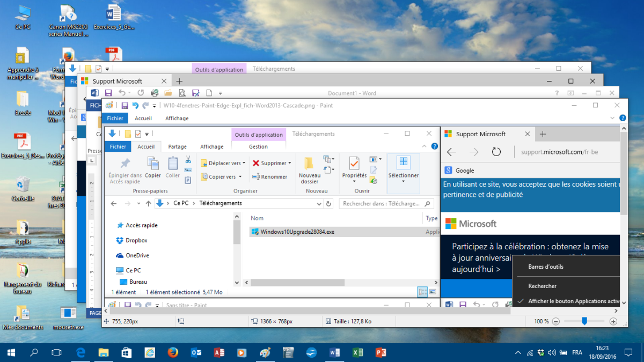644x362 pixels.
Task: Open the Customize Quick Access dropdown in Paint
Action: click(155, 106)
